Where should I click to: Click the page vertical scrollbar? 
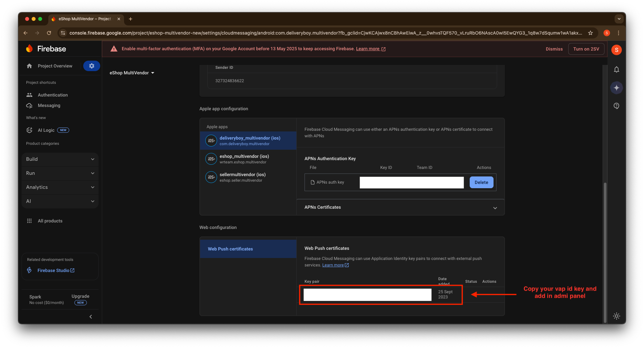pos(605,252)
